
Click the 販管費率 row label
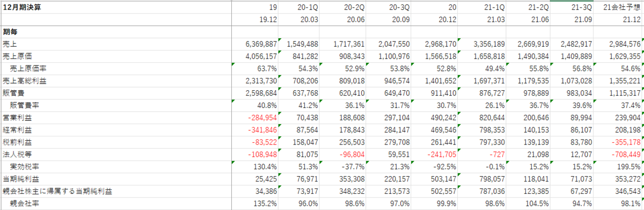tap(25, 105)
